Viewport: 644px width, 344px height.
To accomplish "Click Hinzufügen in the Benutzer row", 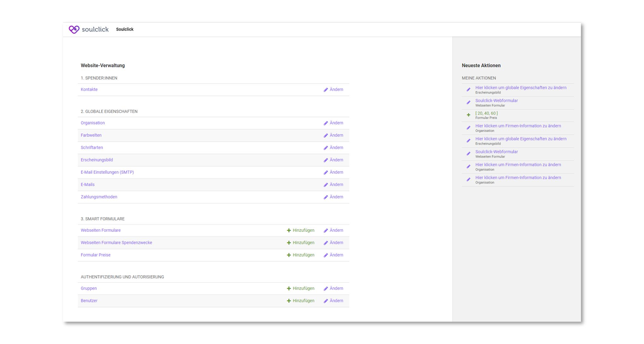I will click(x=303, y=301).
